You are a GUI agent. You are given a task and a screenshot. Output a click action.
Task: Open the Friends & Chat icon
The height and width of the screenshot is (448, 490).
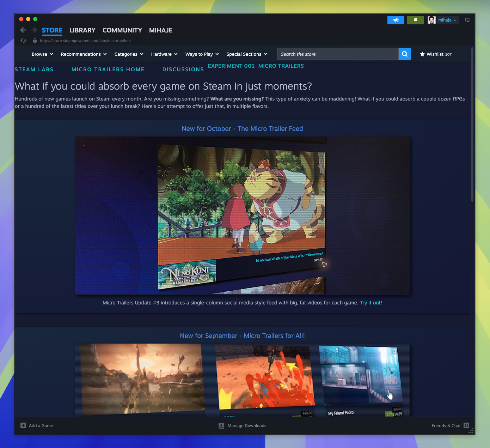[466, 425]
